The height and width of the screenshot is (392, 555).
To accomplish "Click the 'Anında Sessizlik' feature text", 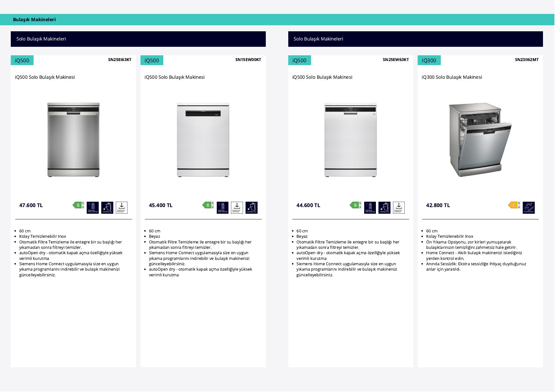I will click(x=476, y=266).
